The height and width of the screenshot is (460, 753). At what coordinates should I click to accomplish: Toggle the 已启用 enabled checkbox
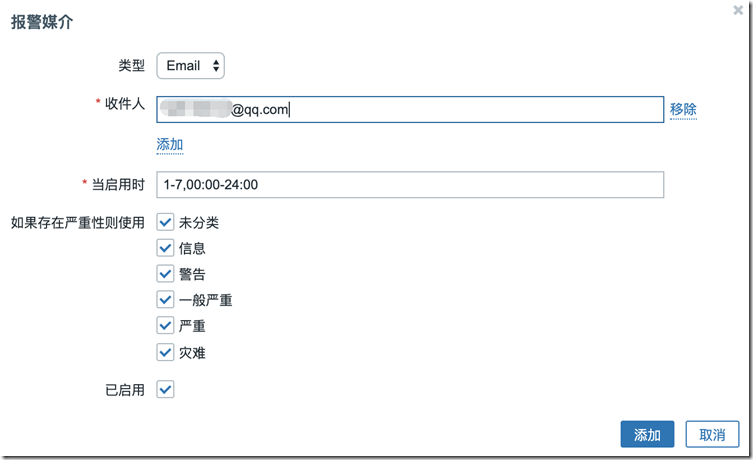[x=166, y=389]
